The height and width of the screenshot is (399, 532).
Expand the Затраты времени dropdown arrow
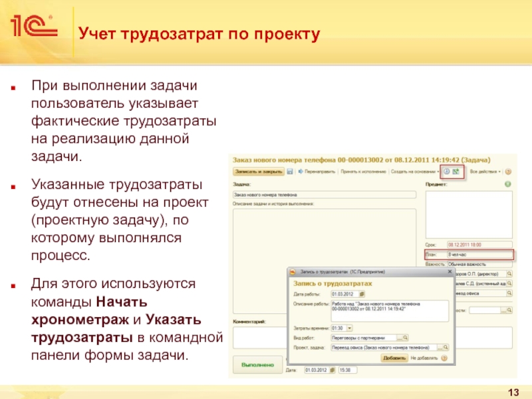(350, 328)
